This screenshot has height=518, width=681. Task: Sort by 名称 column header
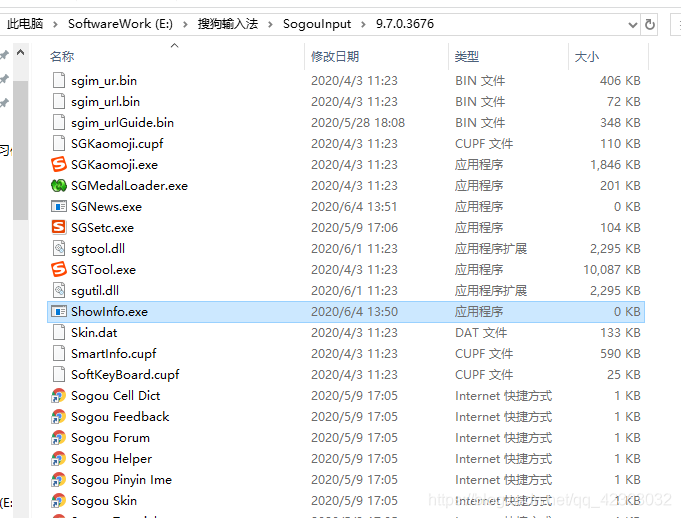62,56
